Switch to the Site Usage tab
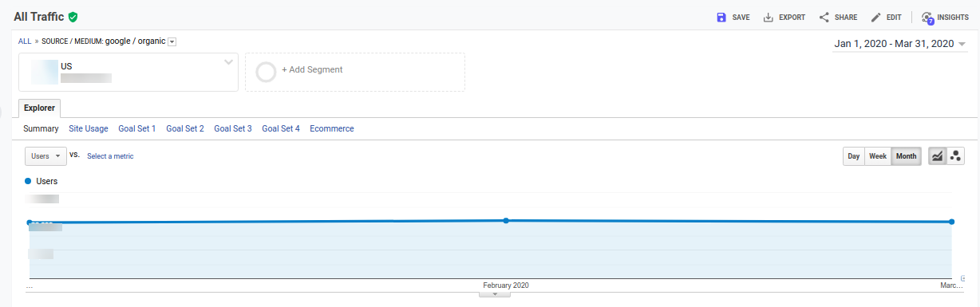Screen dimensions: 980x307 tap(89, 128)
